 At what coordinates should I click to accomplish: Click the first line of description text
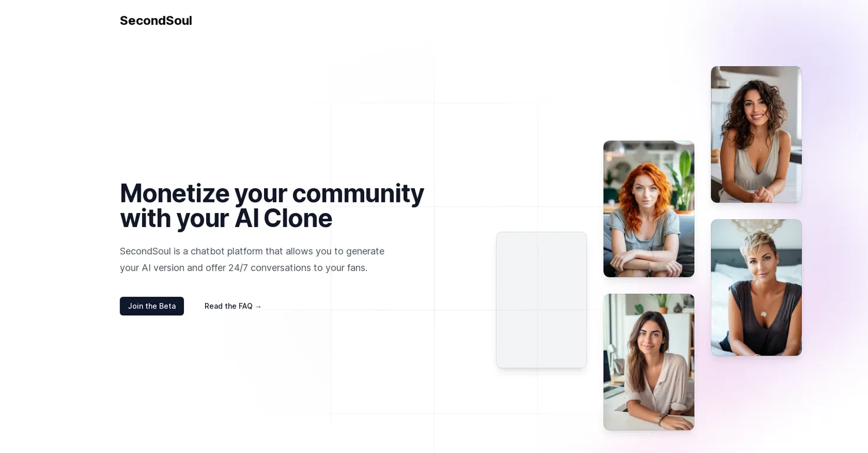coord(252,251)
